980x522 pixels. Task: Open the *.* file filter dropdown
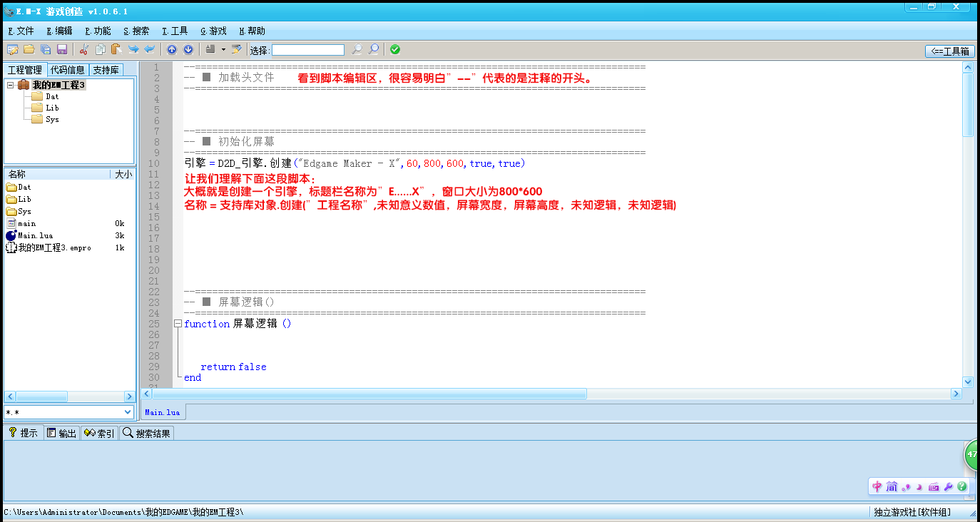click(128, 412)
